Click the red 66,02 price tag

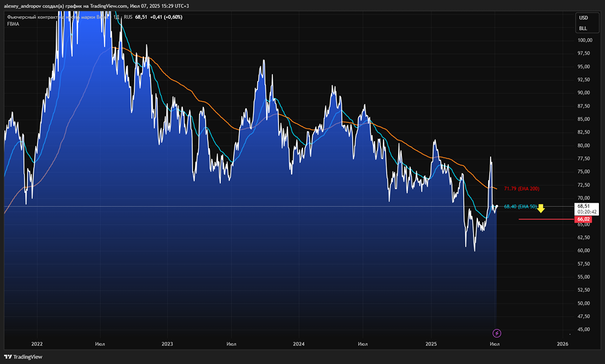(583, 219)
